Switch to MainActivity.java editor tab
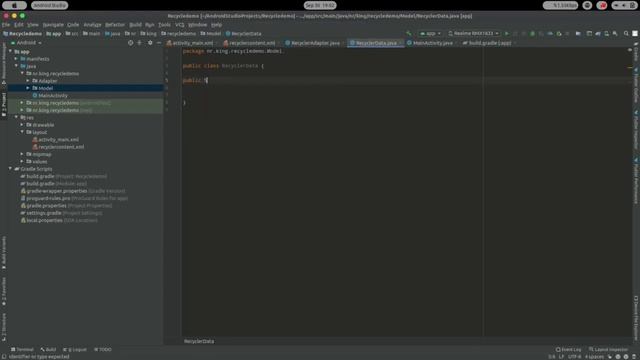This screenshot has height=360, width=640. (x=430, y=43)
